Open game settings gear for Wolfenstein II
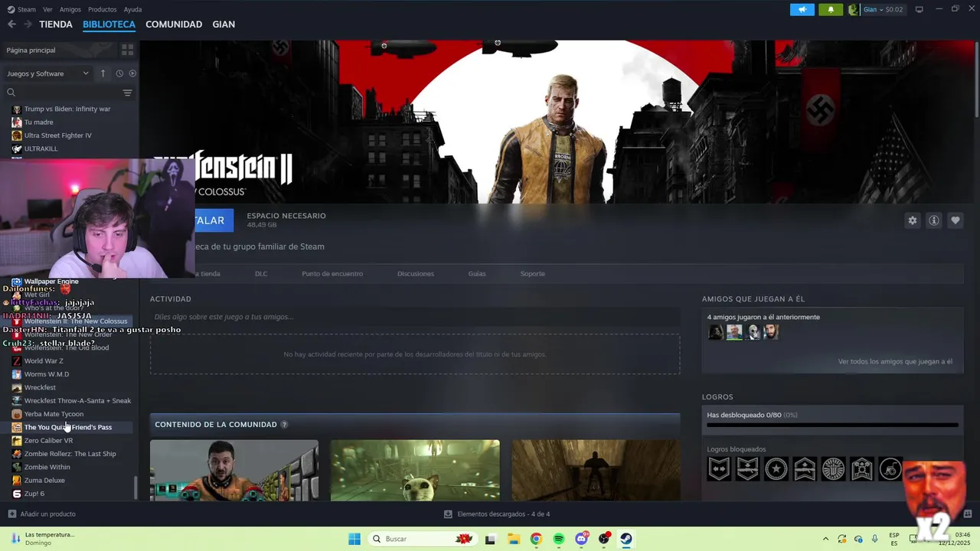Screen dimensions: 980x551 tap(912, 220)
